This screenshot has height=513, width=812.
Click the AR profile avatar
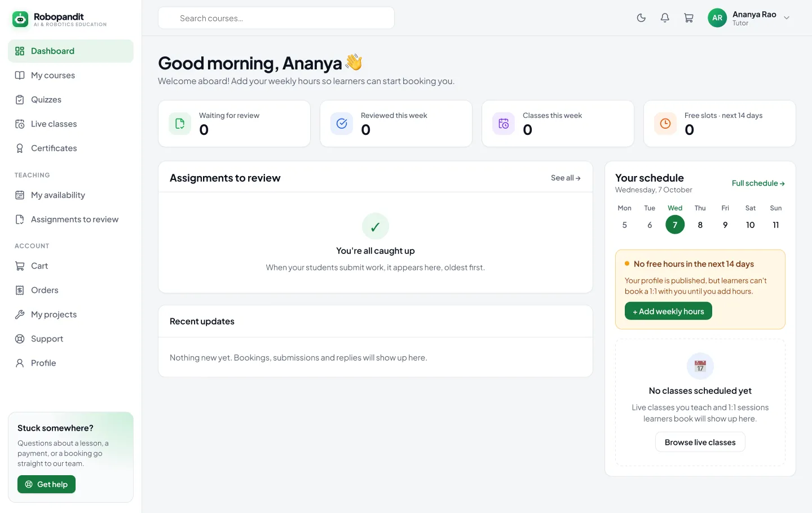717,18
